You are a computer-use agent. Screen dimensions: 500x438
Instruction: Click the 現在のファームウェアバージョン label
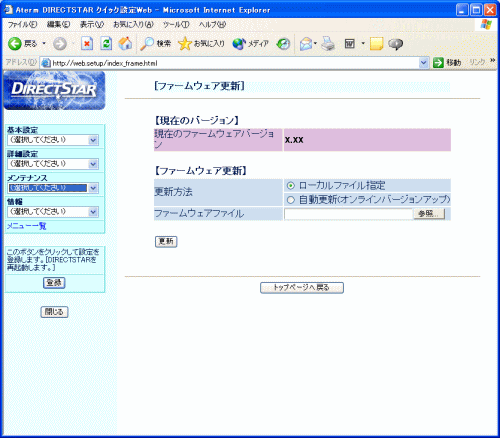click(x=218, y=140)
